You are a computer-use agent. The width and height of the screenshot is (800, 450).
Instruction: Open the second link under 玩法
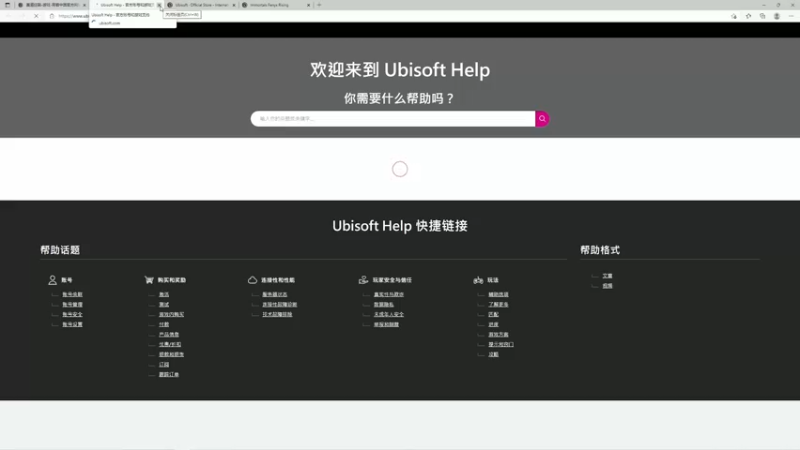point(498,304)
